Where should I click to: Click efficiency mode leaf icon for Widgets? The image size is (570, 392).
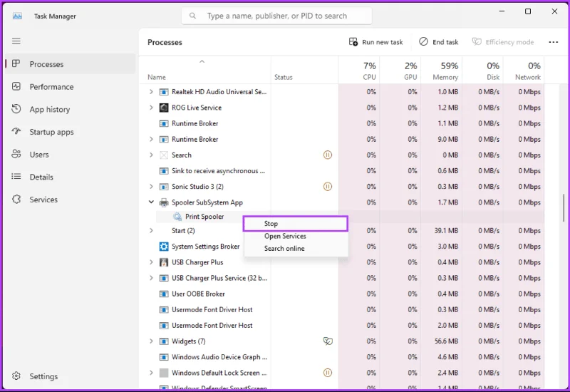328,341
